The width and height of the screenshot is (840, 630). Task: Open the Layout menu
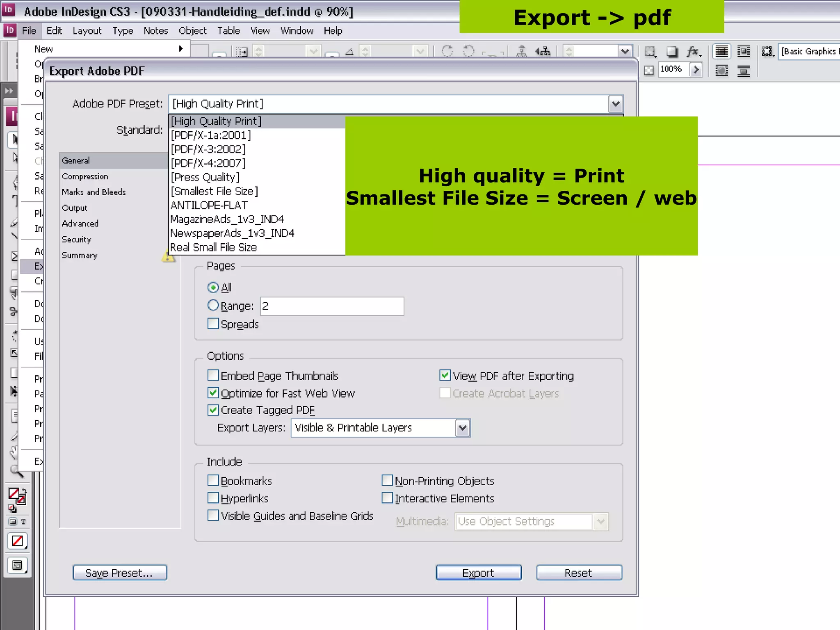(87, 31)
